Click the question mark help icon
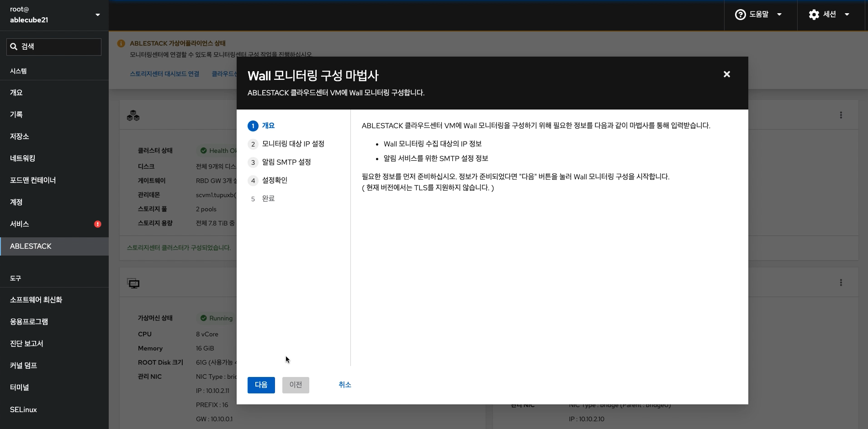868x429 pixels. 740,15
